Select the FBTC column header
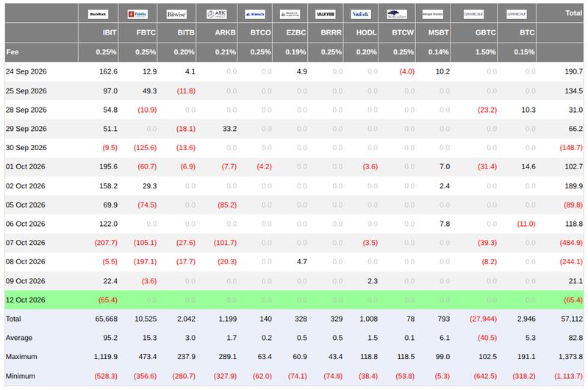 146,32
